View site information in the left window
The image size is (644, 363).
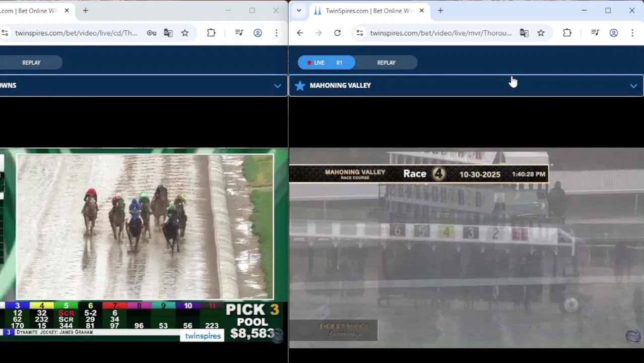tap(5, 33)
